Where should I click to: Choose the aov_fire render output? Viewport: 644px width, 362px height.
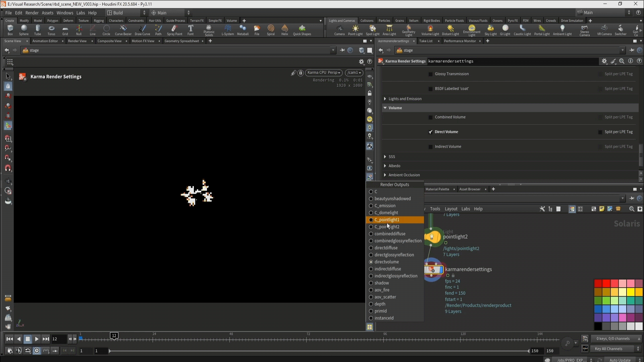coord(382,290)
